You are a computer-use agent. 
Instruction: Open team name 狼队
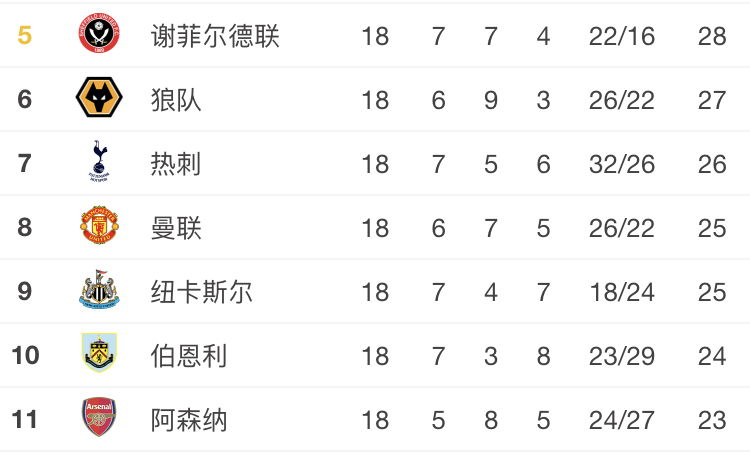click(x=176, y=100)
